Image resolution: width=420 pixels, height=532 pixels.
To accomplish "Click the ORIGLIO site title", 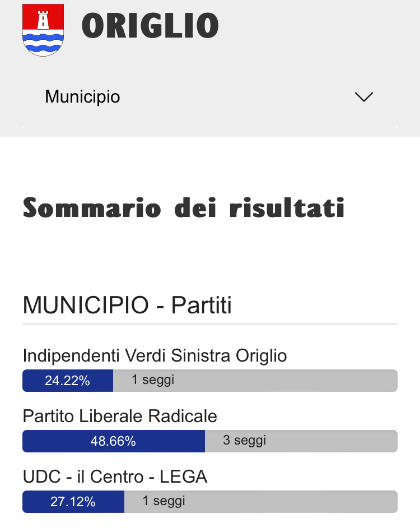I will click(x=150, y=25).
